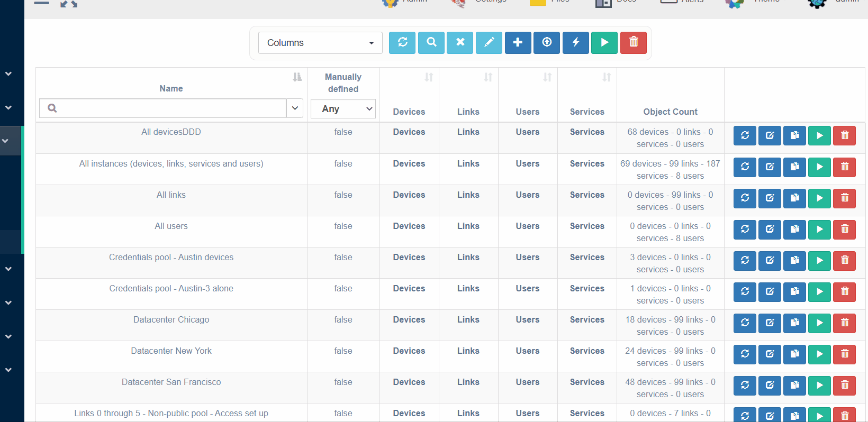Click the pencil bulk edit toolbar button

(x=489, y=42)
